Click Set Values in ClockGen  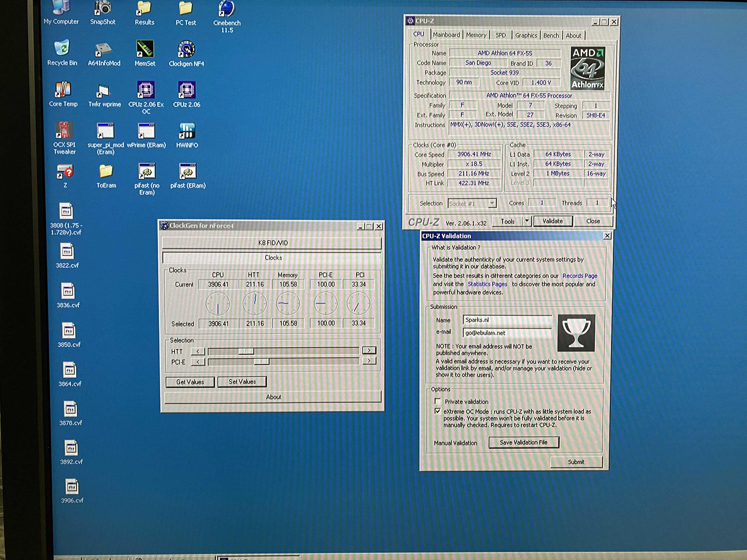point(242,381)
